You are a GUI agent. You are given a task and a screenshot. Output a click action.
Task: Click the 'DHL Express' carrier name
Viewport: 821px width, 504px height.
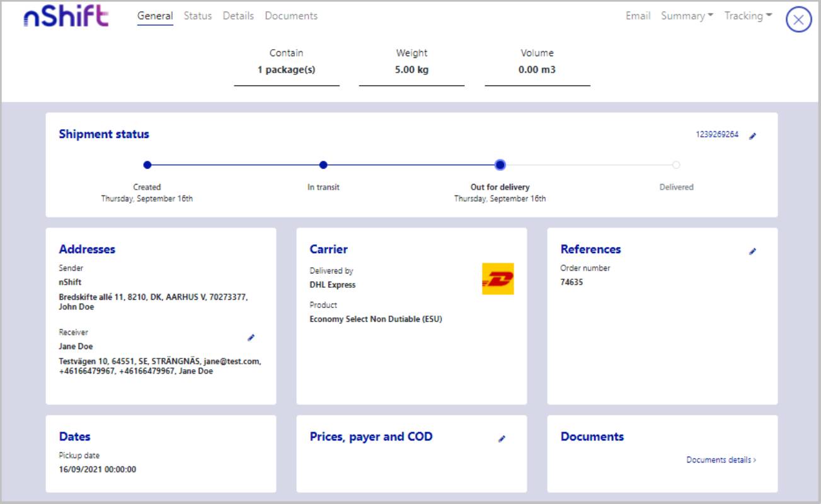(x=333, y=285)
